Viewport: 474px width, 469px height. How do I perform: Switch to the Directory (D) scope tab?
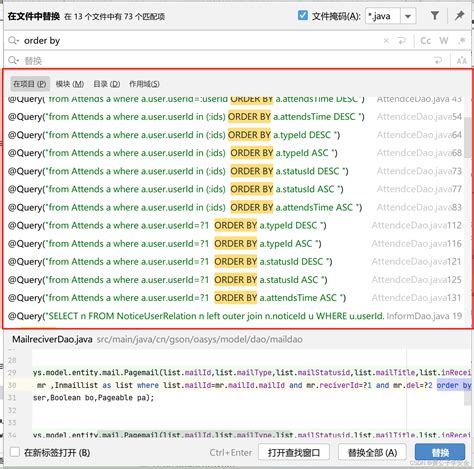[107, 84]
